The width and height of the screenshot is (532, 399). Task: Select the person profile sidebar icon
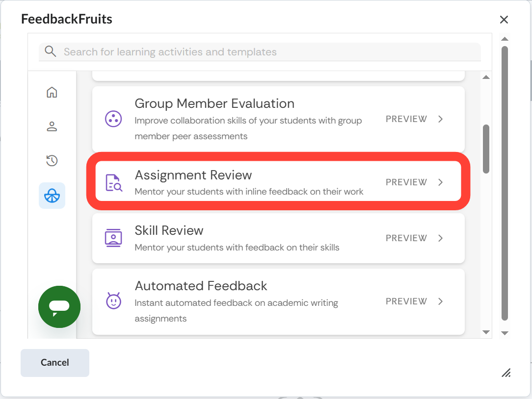52,126
